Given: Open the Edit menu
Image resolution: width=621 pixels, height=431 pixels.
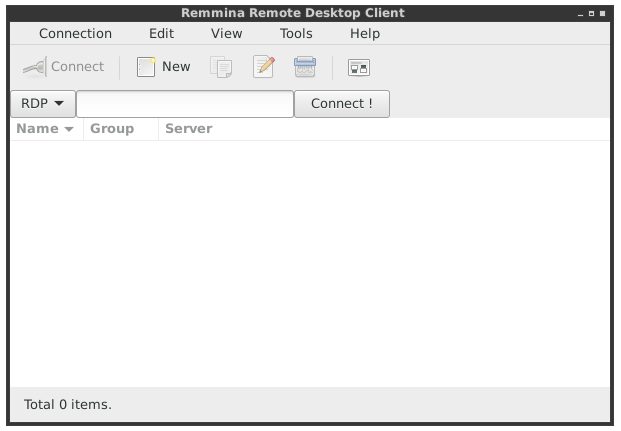Looking at the screenshot, I should point(161,34).
